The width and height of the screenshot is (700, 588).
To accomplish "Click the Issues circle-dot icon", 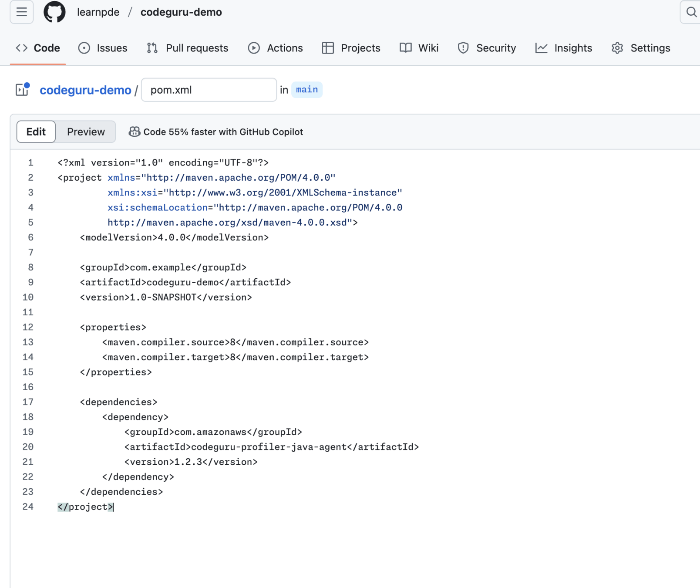I will [84, 48].
